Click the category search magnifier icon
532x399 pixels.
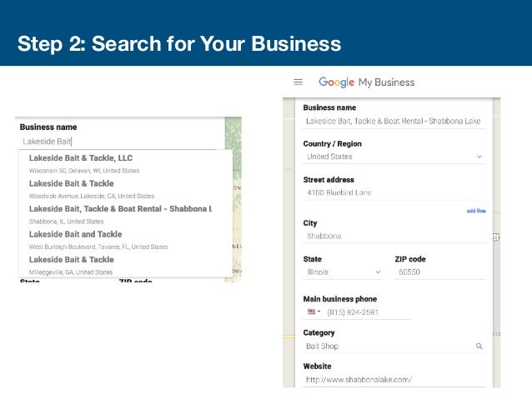click(479, 346)
